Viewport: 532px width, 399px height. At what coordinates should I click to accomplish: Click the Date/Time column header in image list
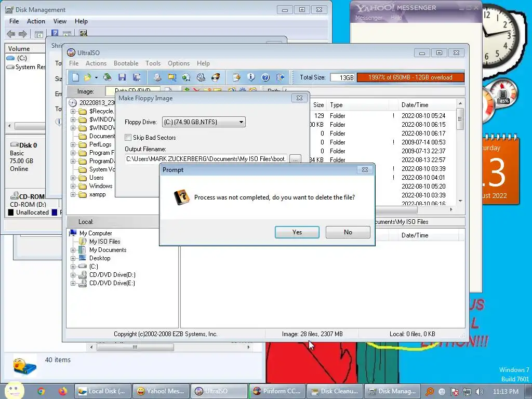[x=428, y=105]
